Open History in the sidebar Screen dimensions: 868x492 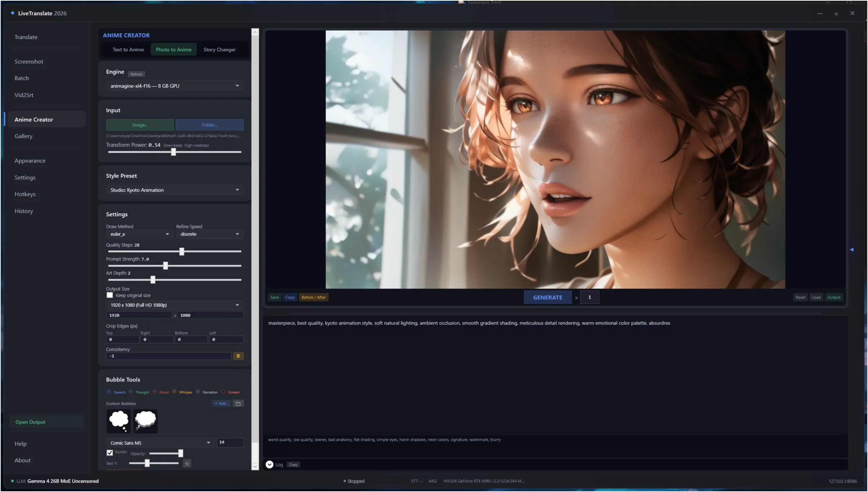point(24,211)
